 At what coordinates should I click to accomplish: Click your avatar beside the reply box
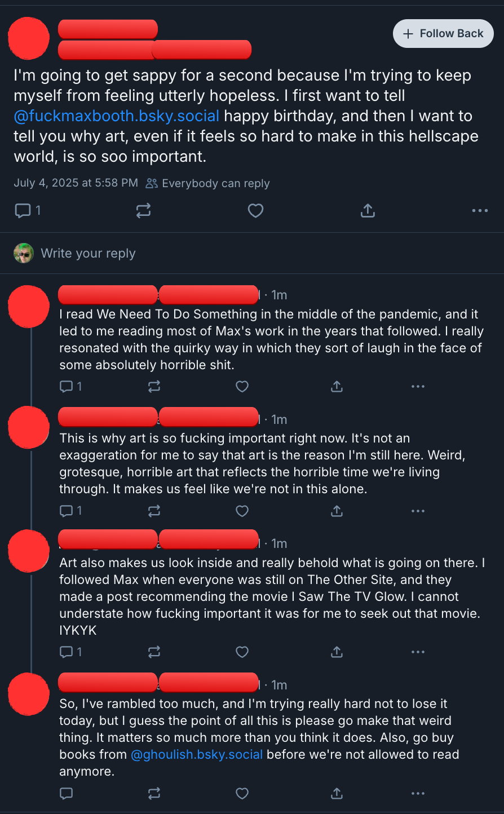(x=24, y=254)
